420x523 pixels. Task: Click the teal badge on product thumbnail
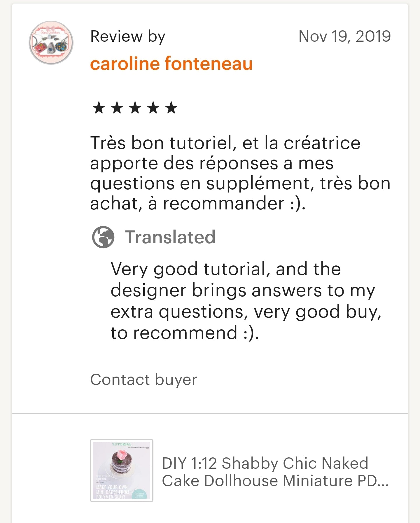click(x=139, y=494)
